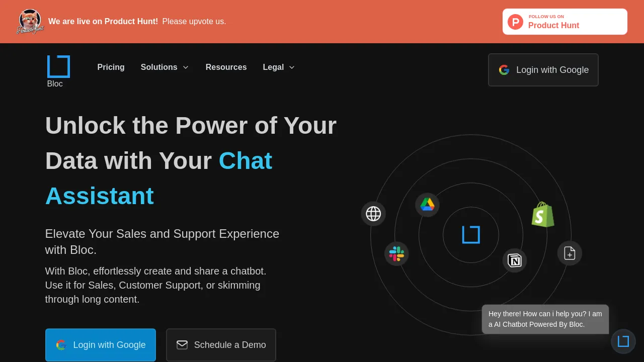Click the globe website icon in orbit
The width and height of the screenshot is (644, 362).
(373, 214)
